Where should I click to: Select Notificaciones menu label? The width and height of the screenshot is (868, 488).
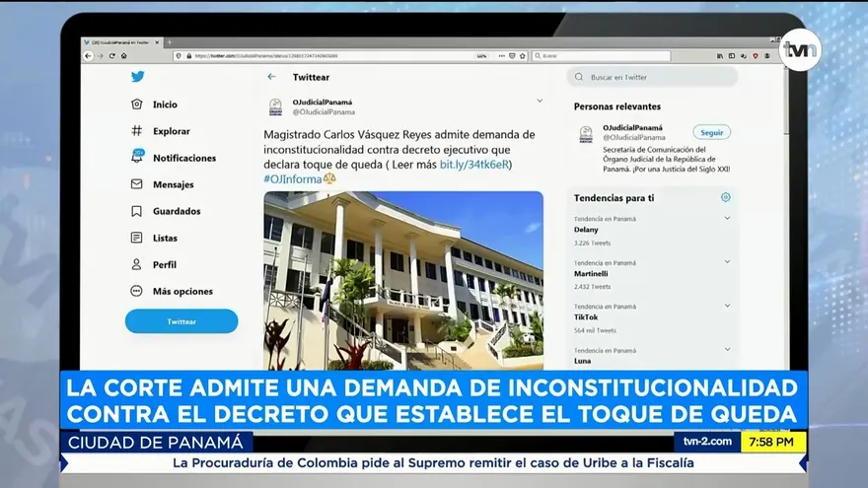184,158
